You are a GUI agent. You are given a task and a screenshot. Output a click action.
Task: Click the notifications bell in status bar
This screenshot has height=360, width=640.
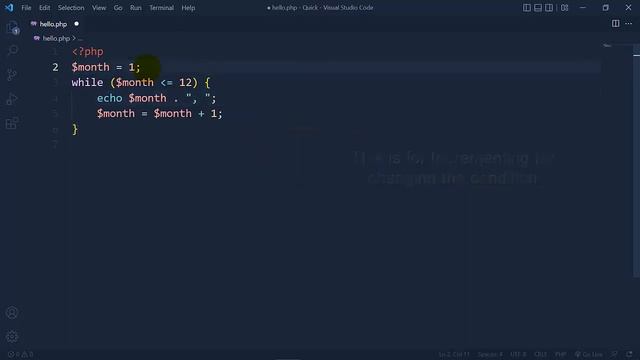tap(629, 354)
